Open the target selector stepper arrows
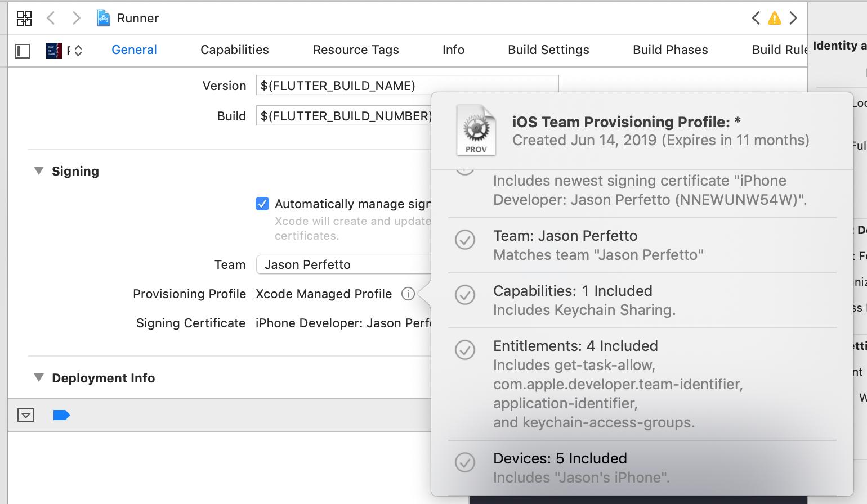Viewport: 867px width, 504px height. click(x=78, y=51)
